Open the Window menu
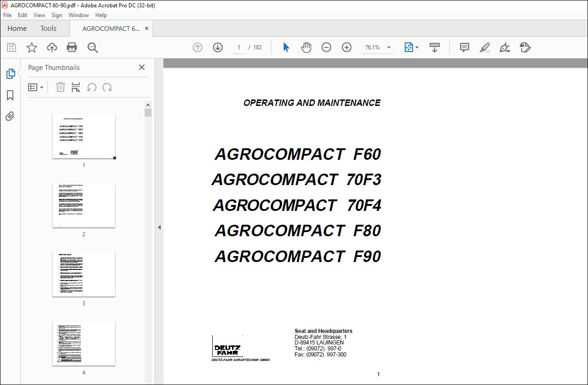 tap(79, 15)
